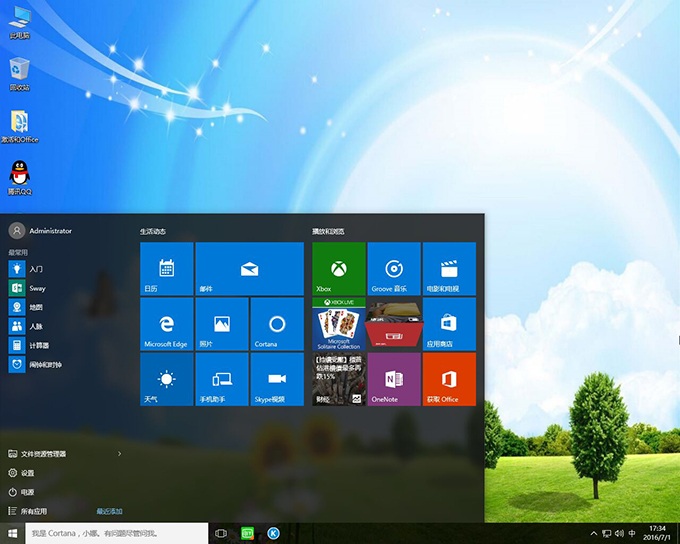Image resolution: width=680 pixels, height=544 pixels.
Task: Toggle the 中 input method indicator
Action: click(x=631, y=534)
